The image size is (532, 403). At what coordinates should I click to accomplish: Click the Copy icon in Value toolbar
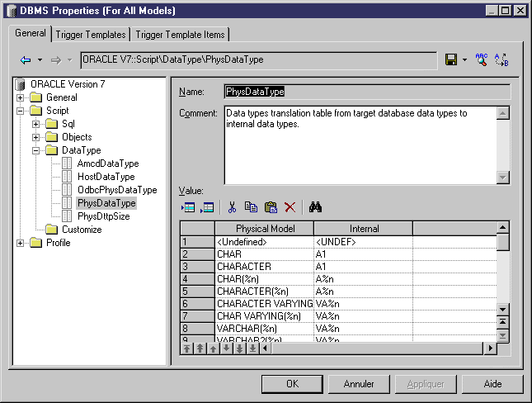pyautogui.click(x=251, y=207)
